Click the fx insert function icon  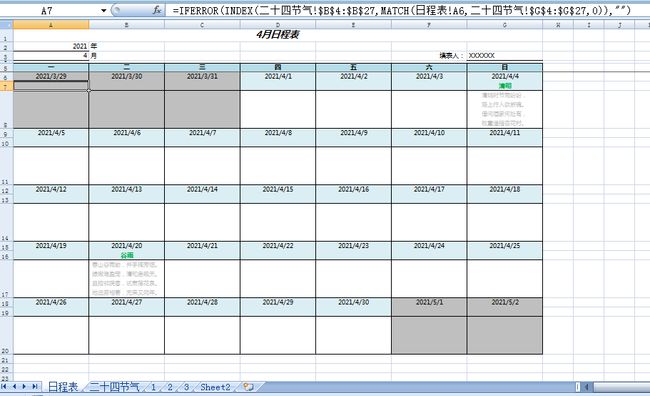point(157,10)
